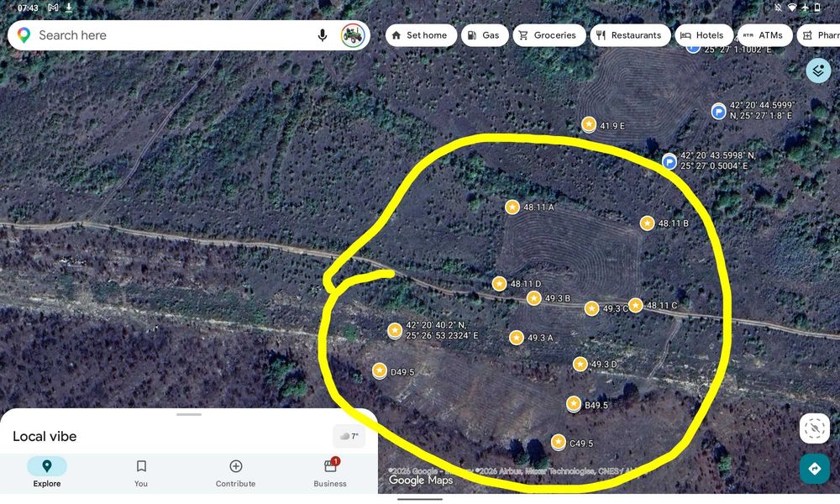
Task: Switch to the Explore tab
Action: point(46,472)
